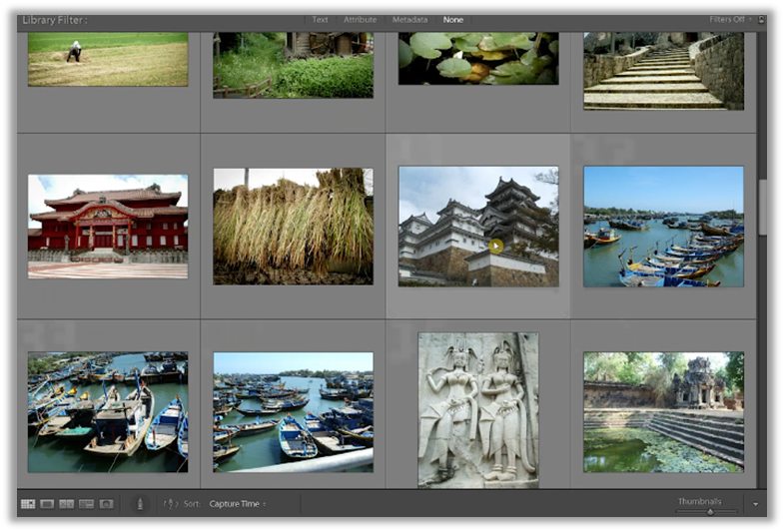
Task: Select the Text filter tab
Action: pos(320,20)
